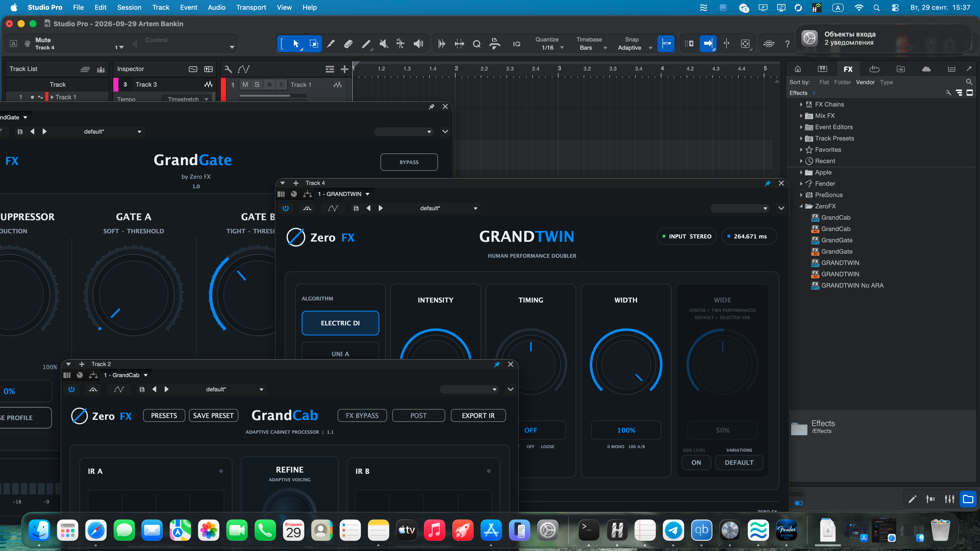Click the pin icon in Track 4 plugin window

point(768,183)
